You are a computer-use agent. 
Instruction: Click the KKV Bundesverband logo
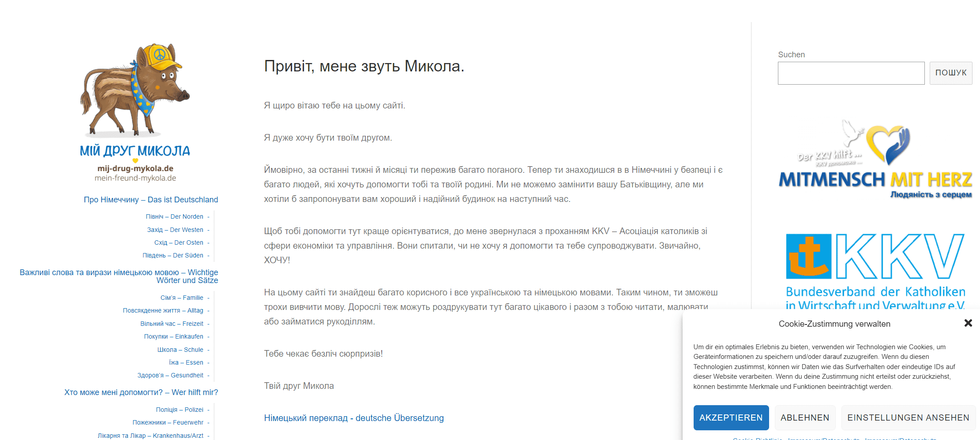tap(875, 265)
